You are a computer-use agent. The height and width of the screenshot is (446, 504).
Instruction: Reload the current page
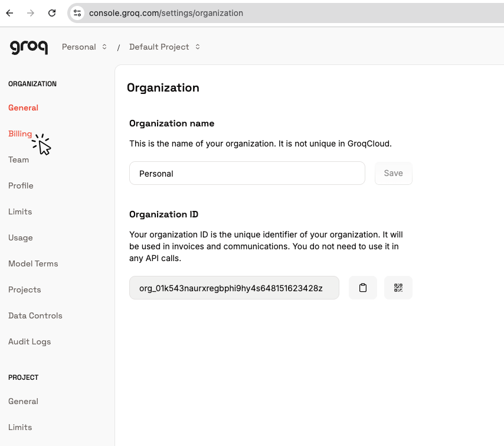pos(52,13)
